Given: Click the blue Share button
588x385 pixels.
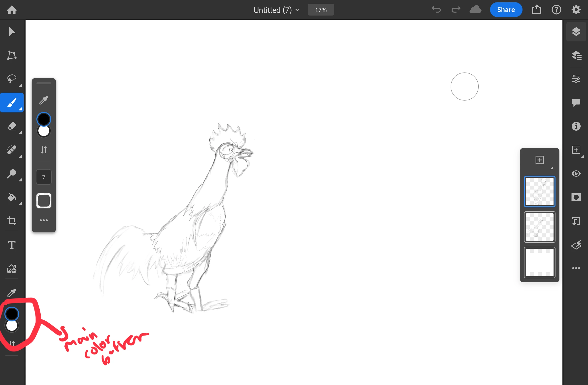Looking at the screenshot, I should point(506,10).
